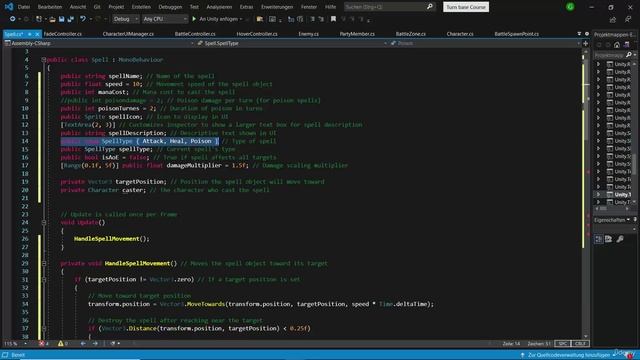Viewport: 640px width, 360px height.
Task: Collapse the if targetPosition block on line 31
Action: [x=44, y=280]
